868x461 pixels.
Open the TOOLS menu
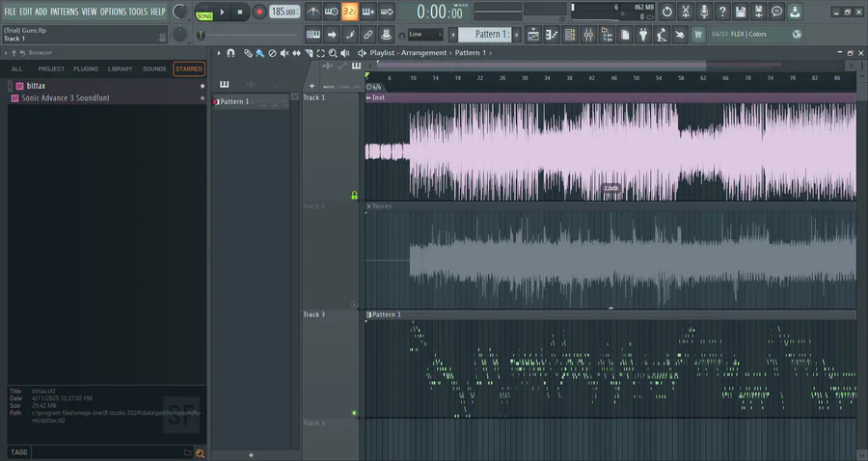[x=138, y=11]
